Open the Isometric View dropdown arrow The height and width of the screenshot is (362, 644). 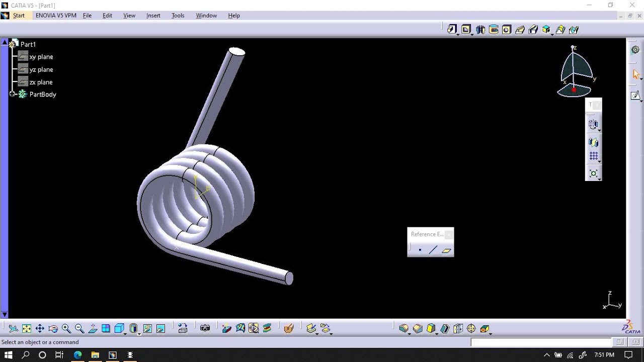coord(125,334)
